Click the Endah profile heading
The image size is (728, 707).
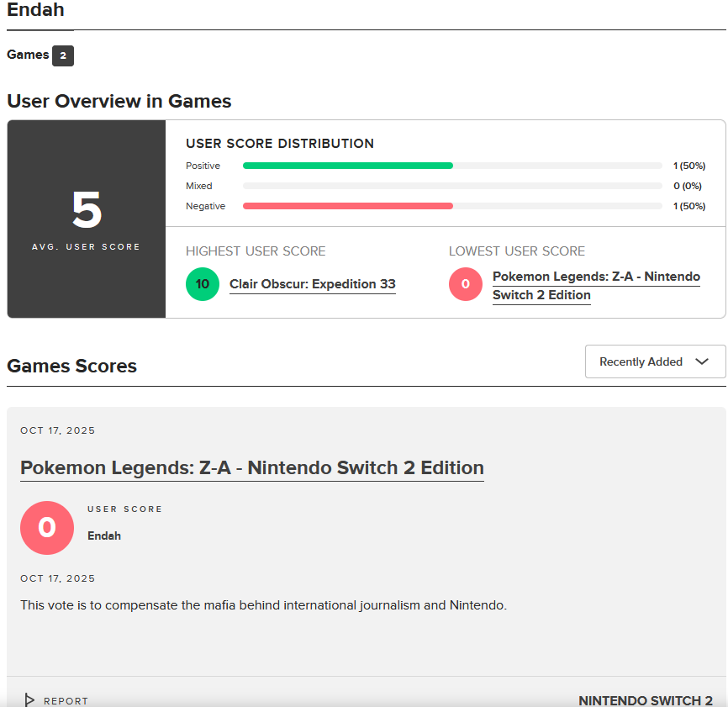[x=36, y=10]
